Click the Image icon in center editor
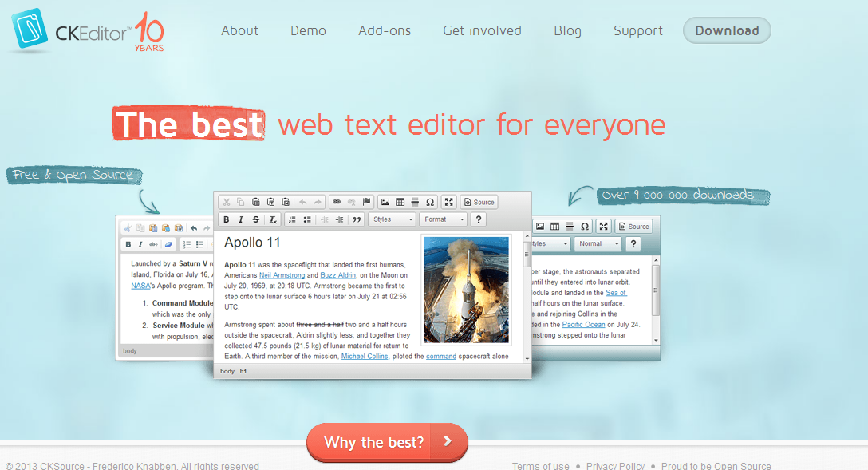 coord(385,202)
